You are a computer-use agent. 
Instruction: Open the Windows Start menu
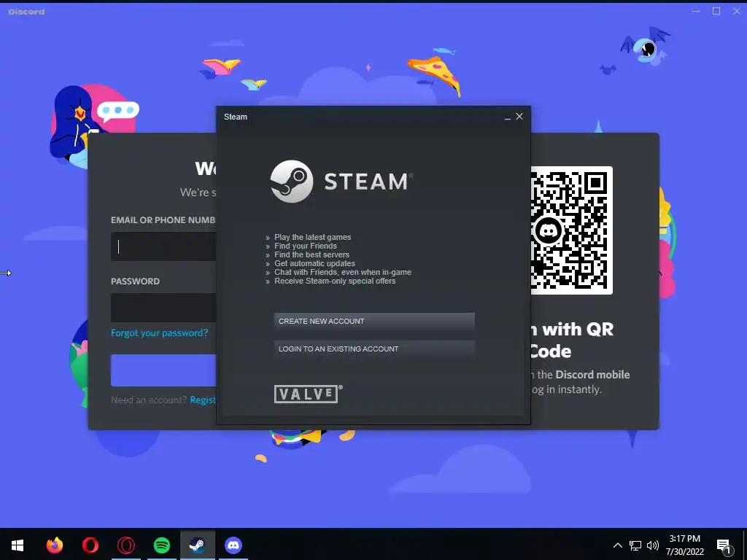coord(18,545)
